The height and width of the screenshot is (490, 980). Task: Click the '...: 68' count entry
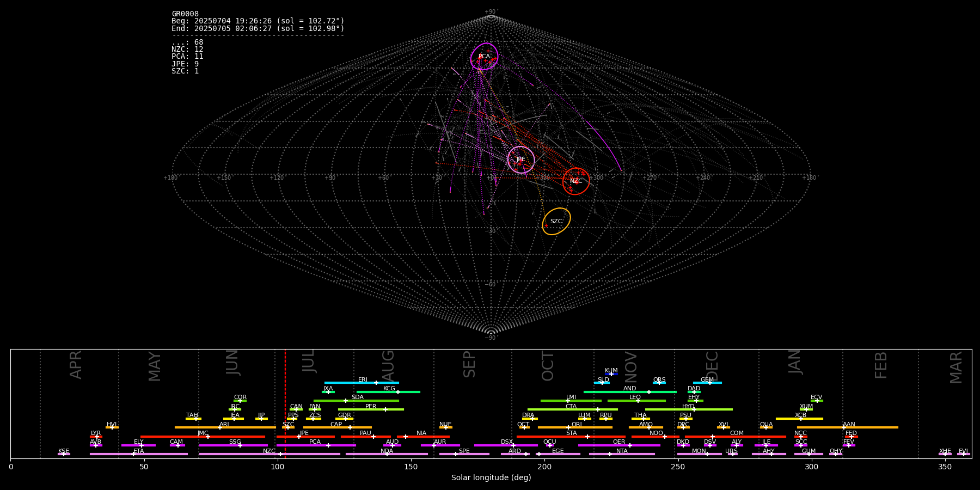click(x=187, y=42)
